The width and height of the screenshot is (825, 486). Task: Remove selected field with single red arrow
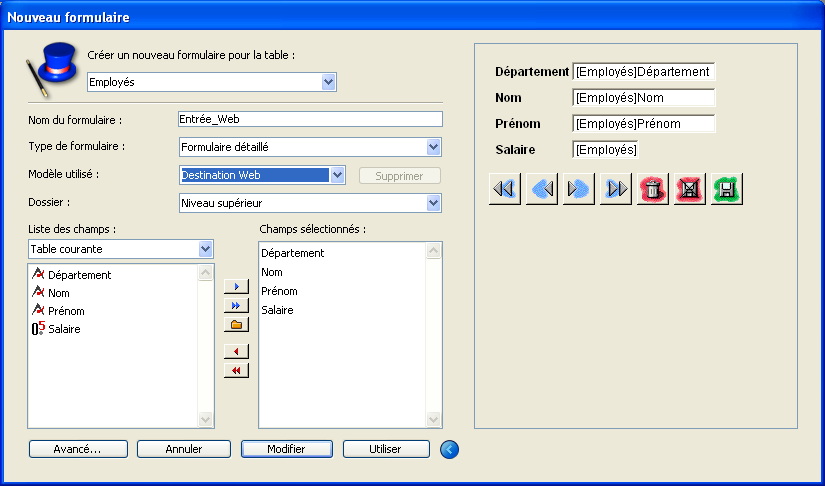pyautogui.click(x=236, y=351)
